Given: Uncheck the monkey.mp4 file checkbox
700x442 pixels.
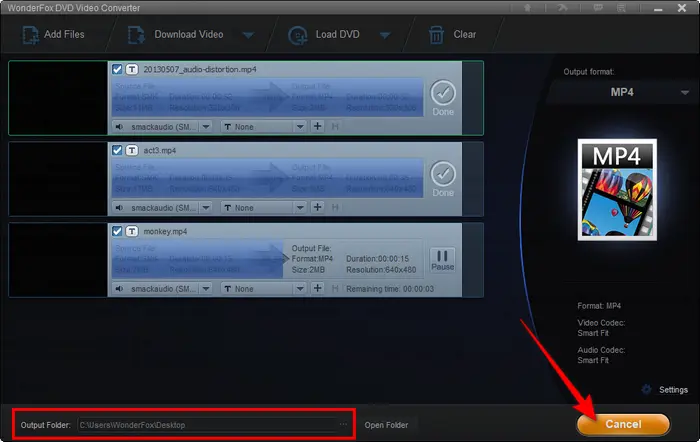Looking at the screenshot, I should pos(117,231).
